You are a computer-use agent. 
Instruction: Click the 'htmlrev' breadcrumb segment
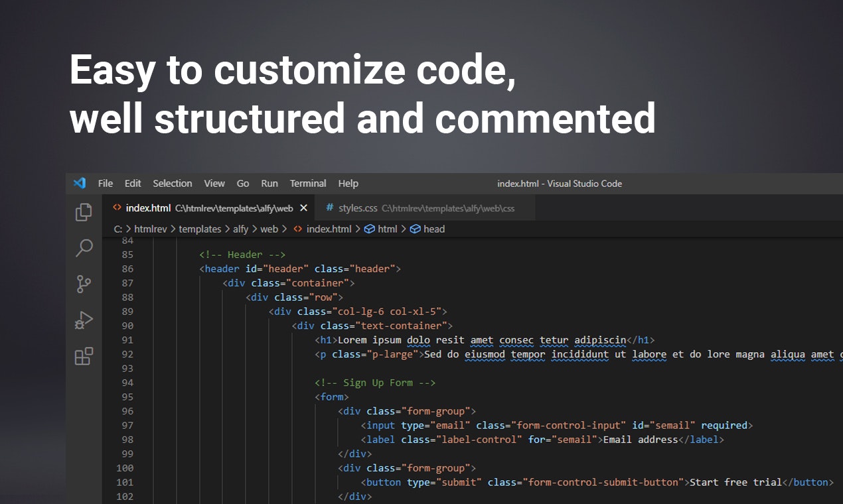click(151, 229)
